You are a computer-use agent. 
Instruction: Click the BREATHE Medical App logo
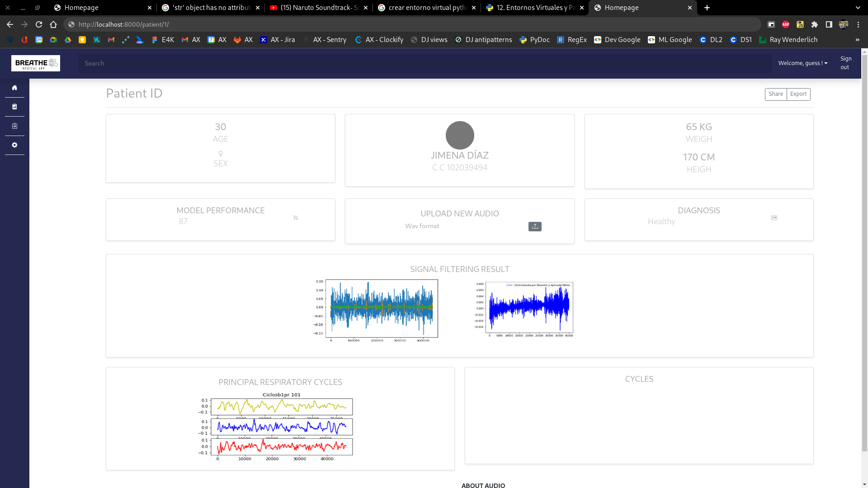(x=36, y=63)
